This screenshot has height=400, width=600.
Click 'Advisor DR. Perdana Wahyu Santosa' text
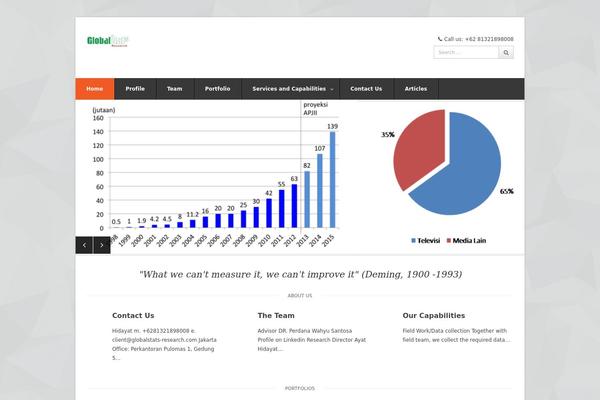pyautogui.click(x=305, y=331)
